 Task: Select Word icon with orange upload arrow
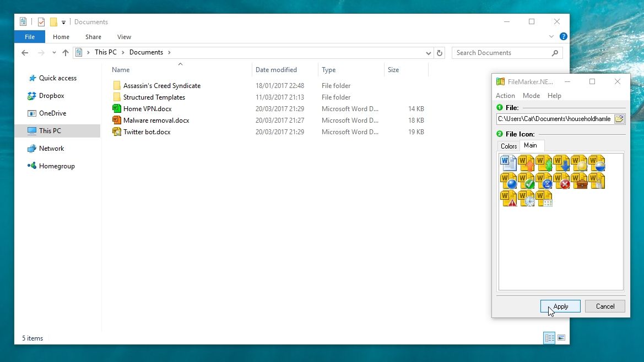(x=526, y=163)
